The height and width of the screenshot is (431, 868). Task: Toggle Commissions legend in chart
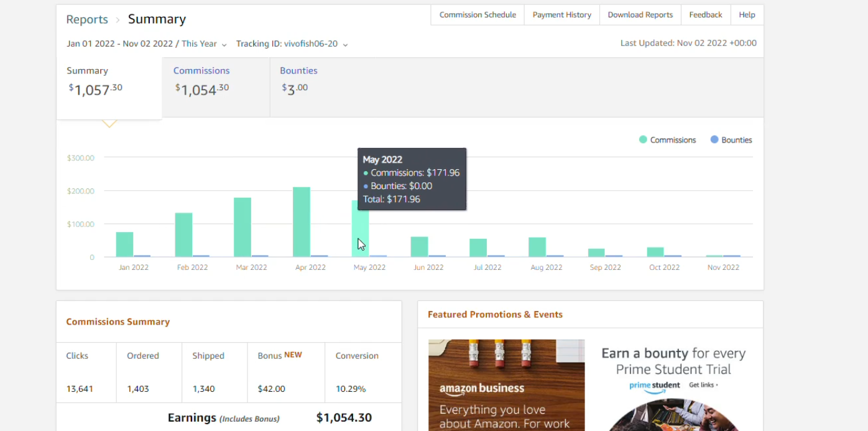[x=667, y=140]
